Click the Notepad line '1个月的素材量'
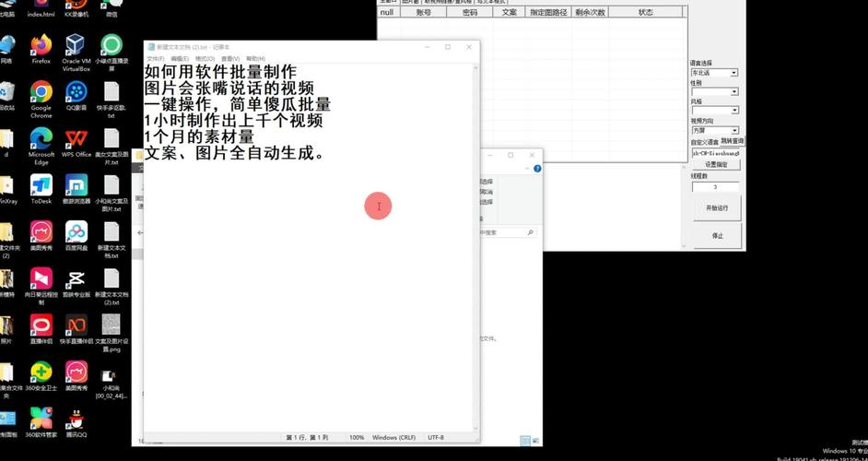This screenshot has width=868, height=461. point(199,136)
